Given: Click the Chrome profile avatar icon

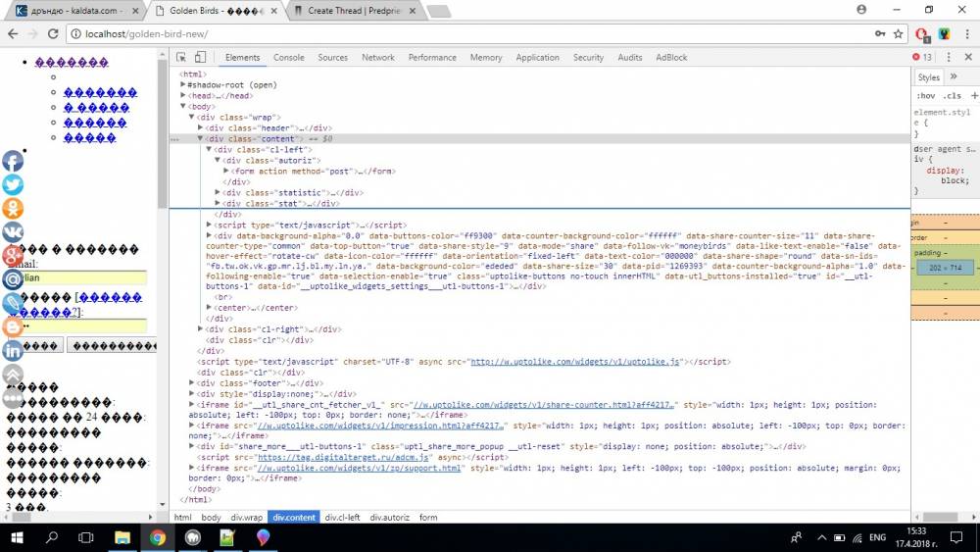Looking at the screenshot, I should (861, 10).
